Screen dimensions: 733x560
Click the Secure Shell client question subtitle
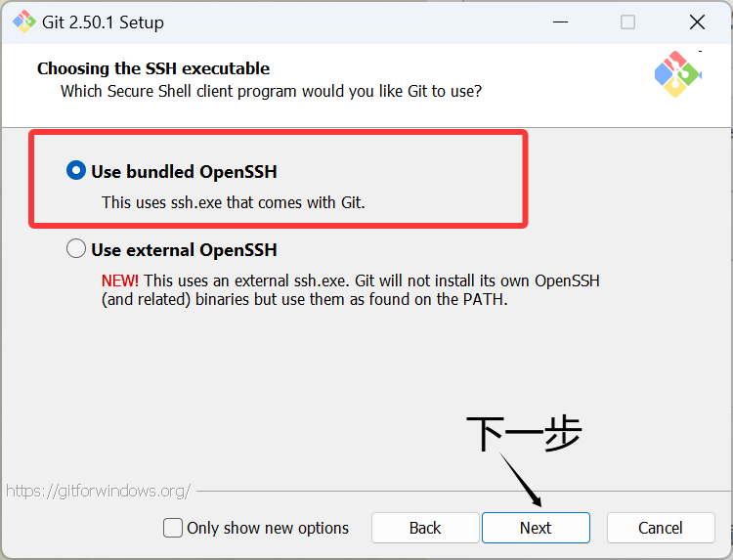[x=271, y=91]
